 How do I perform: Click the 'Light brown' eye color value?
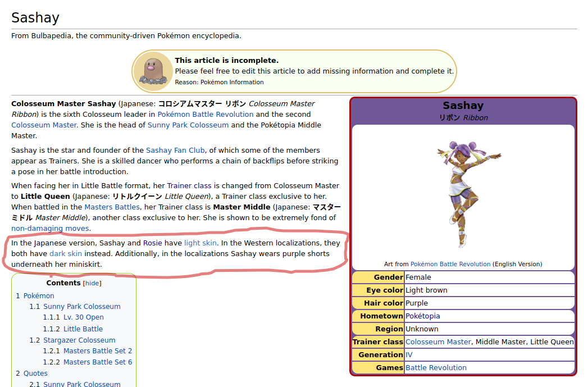(x=426, y=290)
